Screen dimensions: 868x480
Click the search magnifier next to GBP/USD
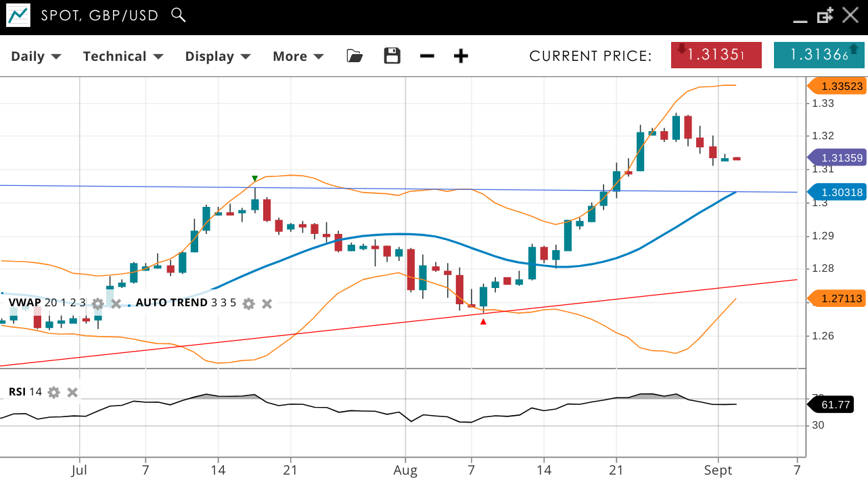179,15
